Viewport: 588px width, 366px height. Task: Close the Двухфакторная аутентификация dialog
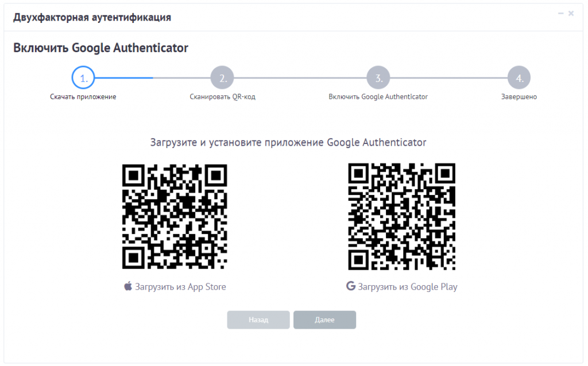click(571, 14)
